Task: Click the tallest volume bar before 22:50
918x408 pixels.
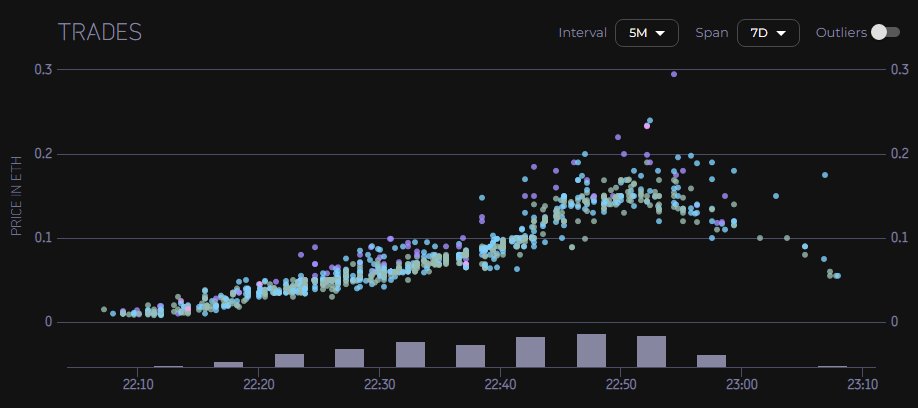Action: click(591, 351)
